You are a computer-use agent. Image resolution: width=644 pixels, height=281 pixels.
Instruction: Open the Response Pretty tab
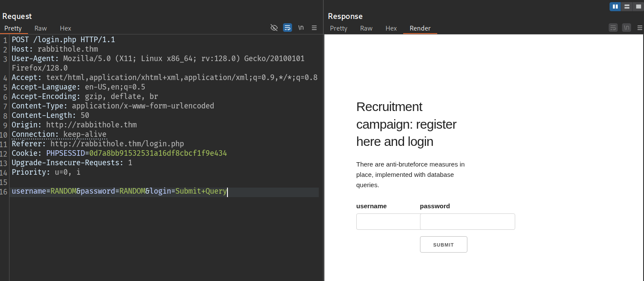pos(339,28)
